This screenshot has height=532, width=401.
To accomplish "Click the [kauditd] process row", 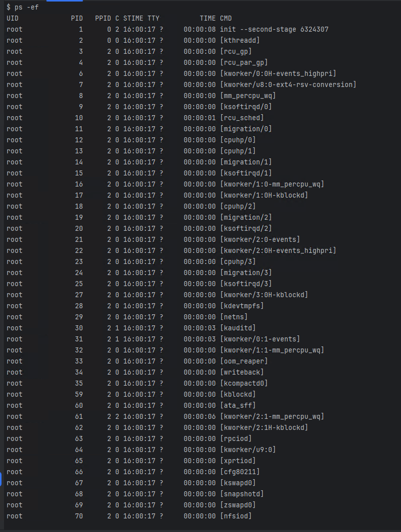I will click(x=131, y=328).
